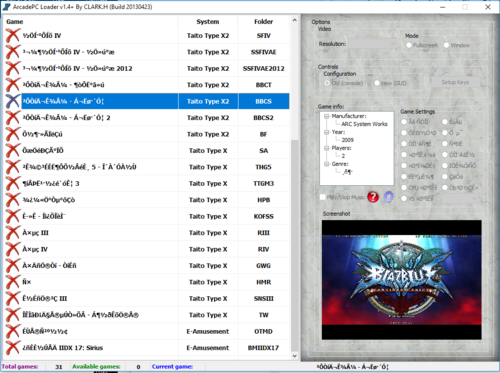This screenshot has width=500, height=373.
Task: Click the Setup Keys button
Action: tap(456, 82)
